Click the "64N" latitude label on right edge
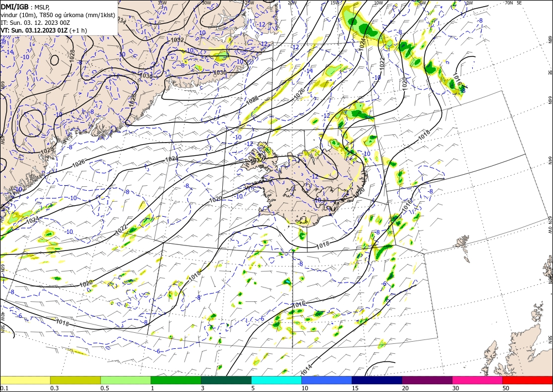 tap(550, 160)
